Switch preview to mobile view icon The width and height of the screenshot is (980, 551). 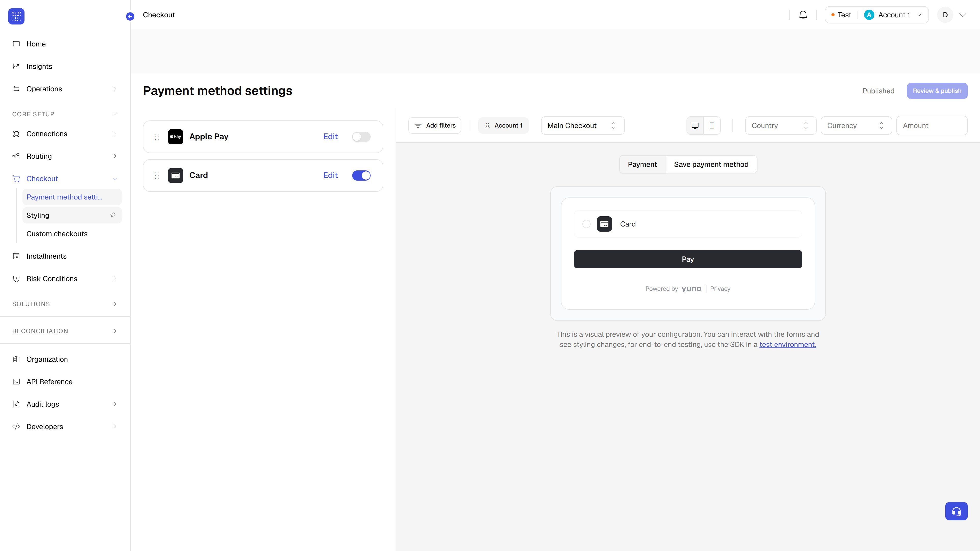[x=712, y=126]
